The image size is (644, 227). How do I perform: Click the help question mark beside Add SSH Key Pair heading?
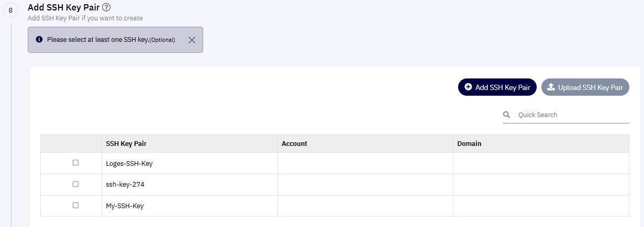point(106,7)
